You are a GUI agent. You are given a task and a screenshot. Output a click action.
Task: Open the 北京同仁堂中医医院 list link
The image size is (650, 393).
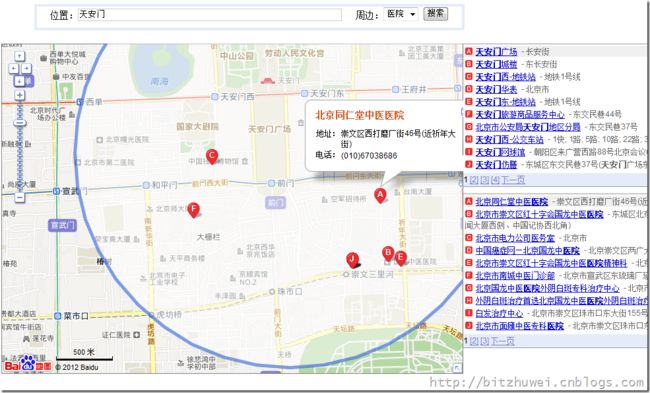pos(512,202)
